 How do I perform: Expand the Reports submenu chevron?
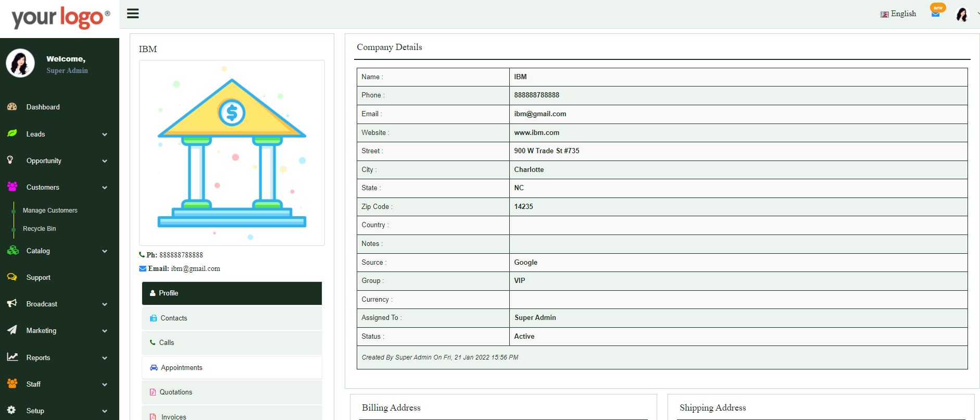tap(105, 358)
